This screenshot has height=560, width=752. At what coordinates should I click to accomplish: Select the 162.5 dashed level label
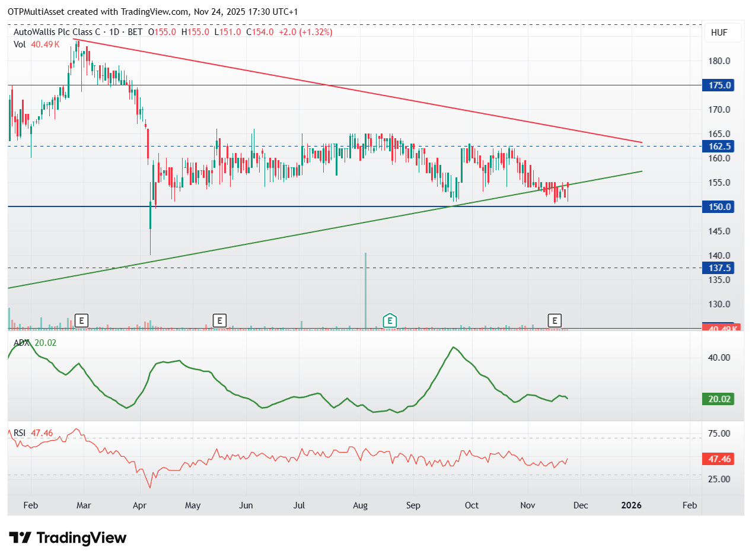click(718, 146)
